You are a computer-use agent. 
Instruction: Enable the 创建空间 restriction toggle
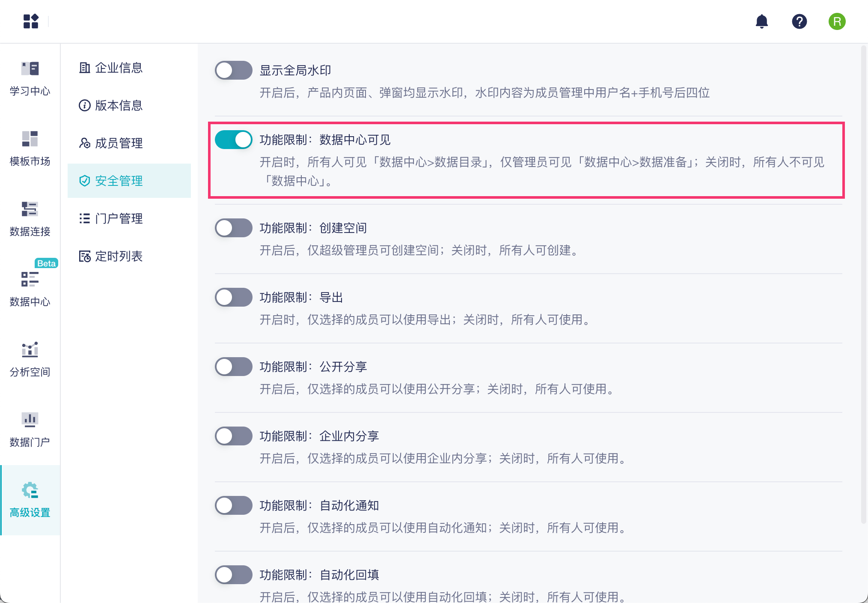pos(233,228)
